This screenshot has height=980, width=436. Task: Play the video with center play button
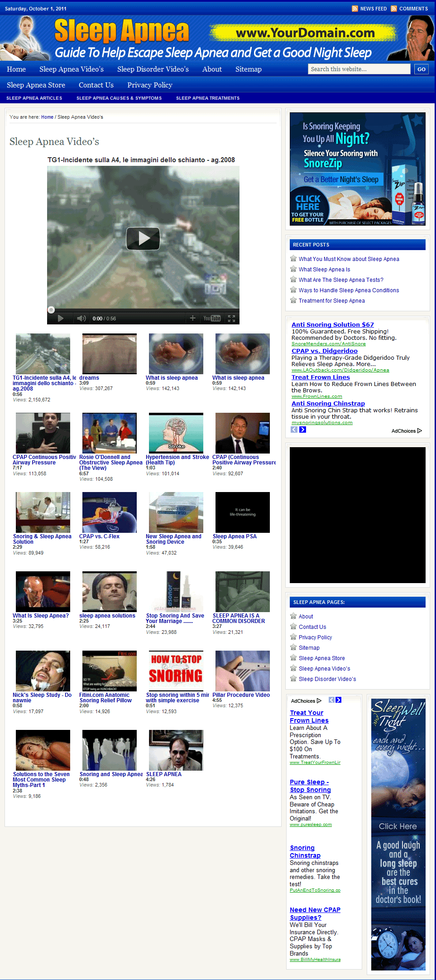click(143, 238)
